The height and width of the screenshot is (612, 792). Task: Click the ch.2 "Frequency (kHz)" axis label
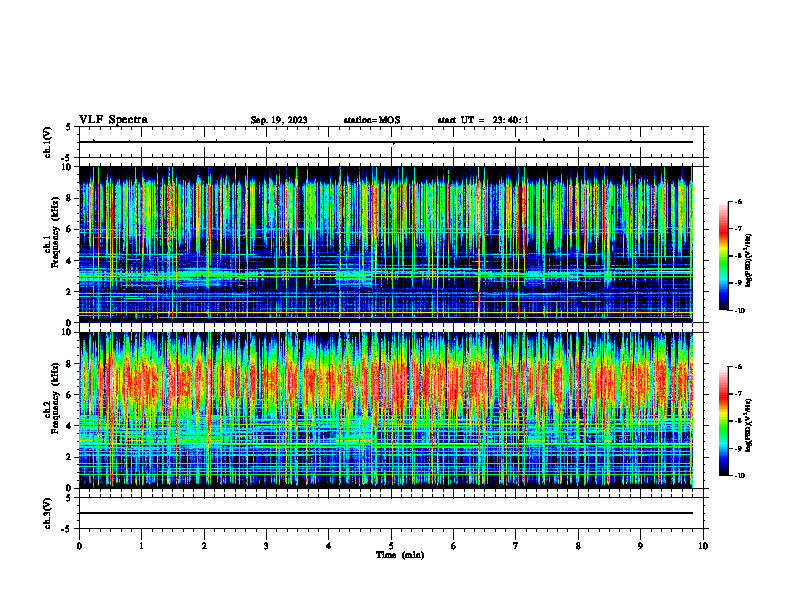[x=55, y=398]
